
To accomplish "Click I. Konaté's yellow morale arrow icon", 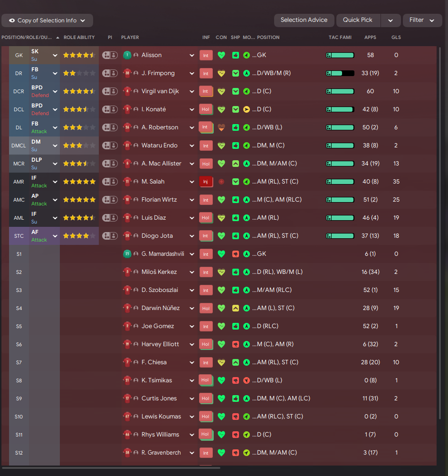I will coord(247,109).
